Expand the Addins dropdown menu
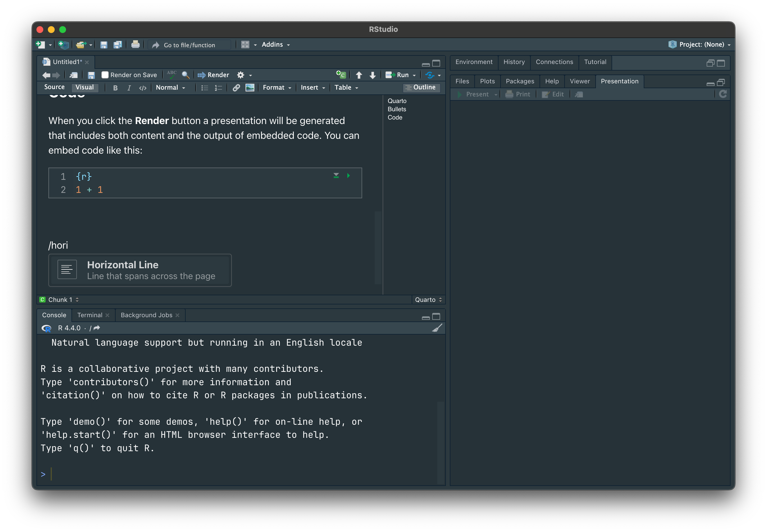 [x=276, y=45]
